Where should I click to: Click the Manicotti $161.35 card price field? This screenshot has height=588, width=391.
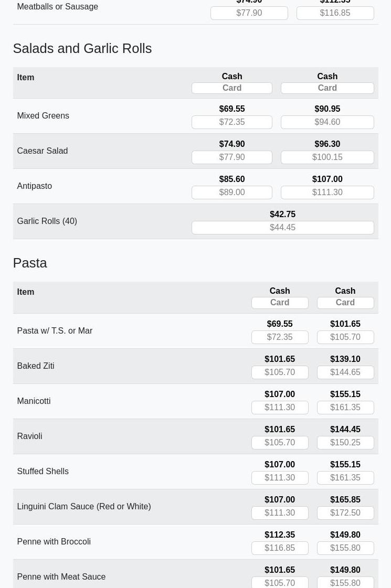[345, 408]
